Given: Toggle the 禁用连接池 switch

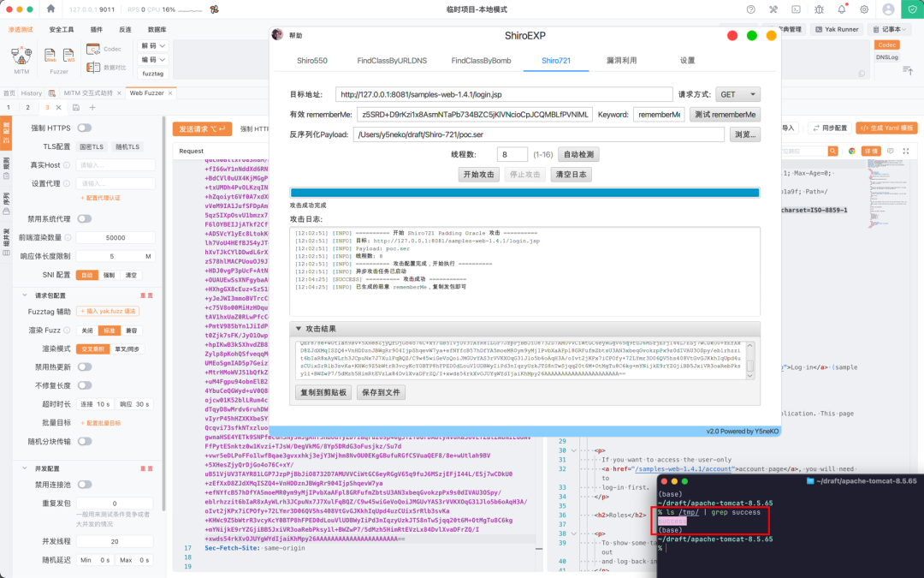Looking at the screenshot, I should point(84,485).
